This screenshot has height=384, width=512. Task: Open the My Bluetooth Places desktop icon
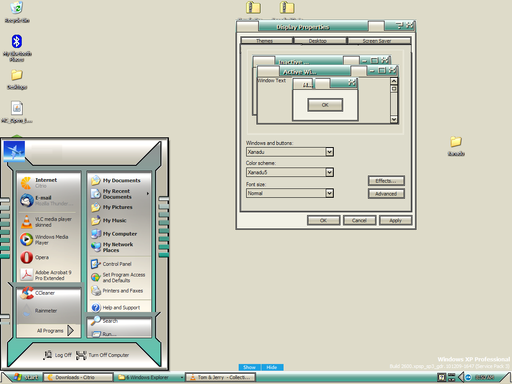tap(17, 48)
